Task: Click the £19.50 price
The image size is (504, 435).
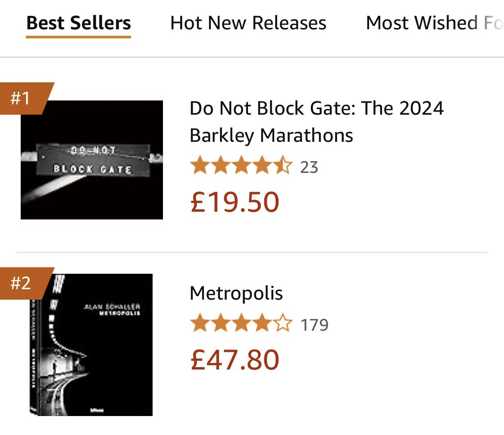Action: [x=235, y=202]
